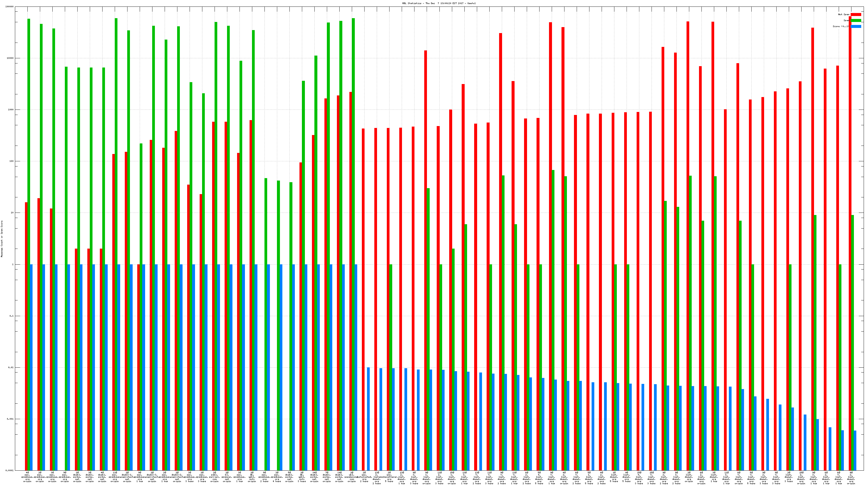The height and width of the screenshot is (488, 868).
Task: Click the 10 y-axis tick label
Action: point(12,213)
